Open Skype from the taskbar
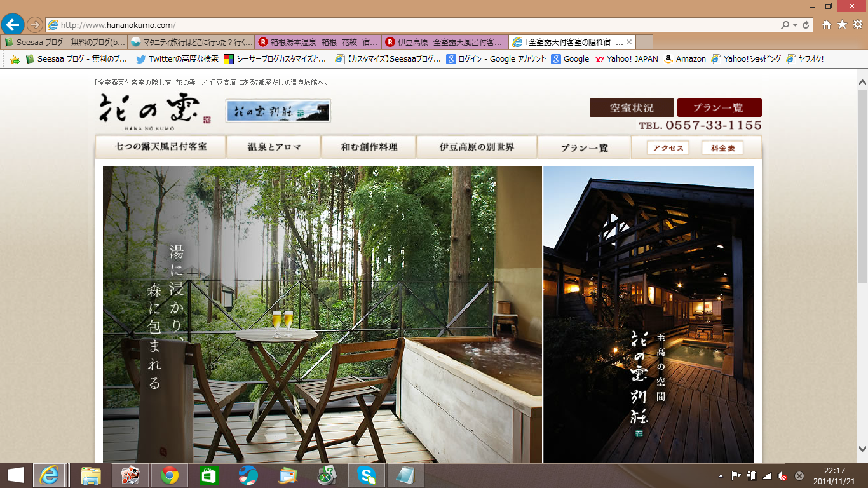The image size is (868, 488). click(366, 475)
